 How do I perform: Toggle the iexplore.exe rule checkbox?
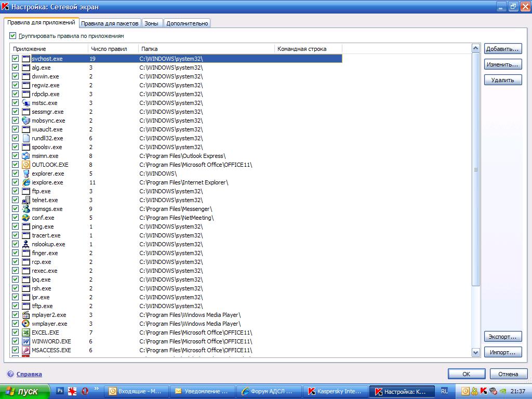point(15,182)
